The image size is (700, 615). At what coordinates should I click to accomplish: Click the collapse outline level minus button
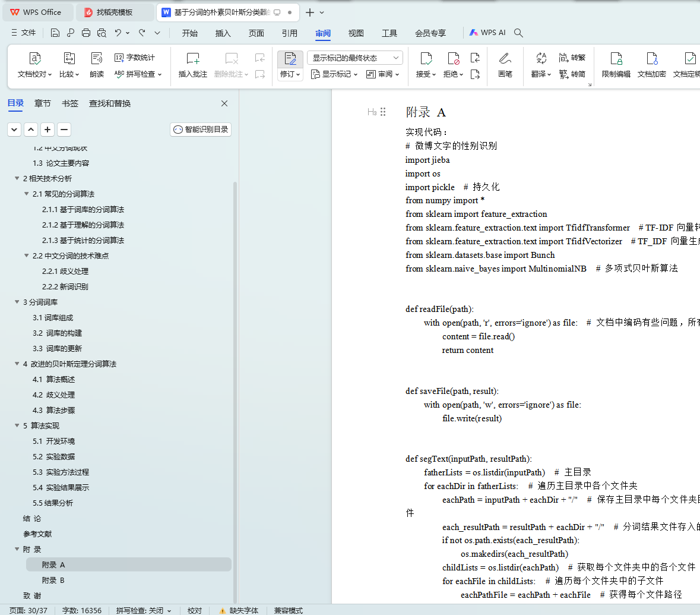(x=64, y=130)
